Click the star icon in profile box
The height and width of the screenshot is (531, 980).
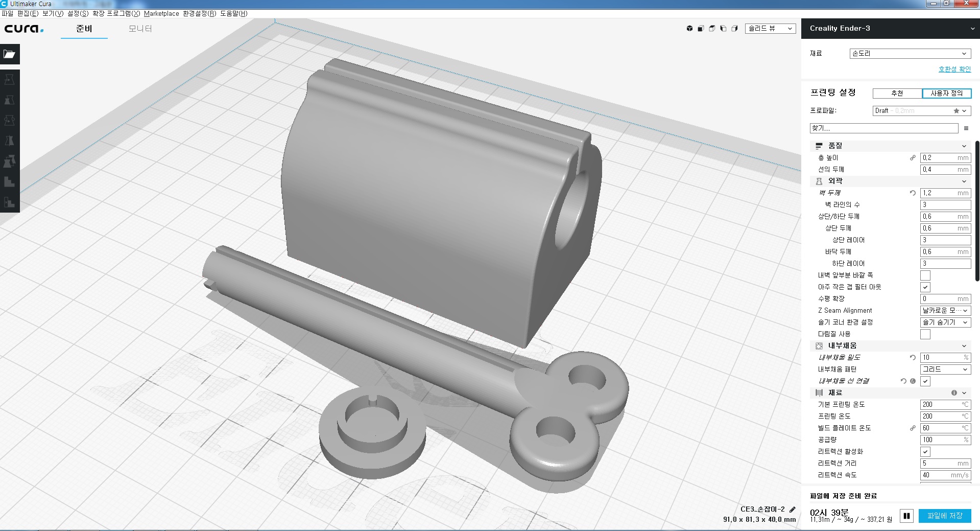956,111
